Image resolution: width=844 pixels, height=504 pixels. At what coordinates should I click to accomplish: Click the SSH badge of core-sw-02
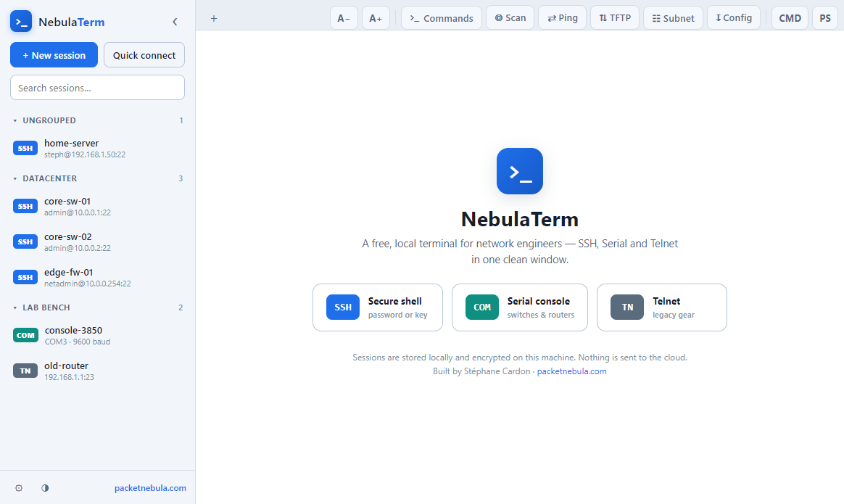coord(25,241)
